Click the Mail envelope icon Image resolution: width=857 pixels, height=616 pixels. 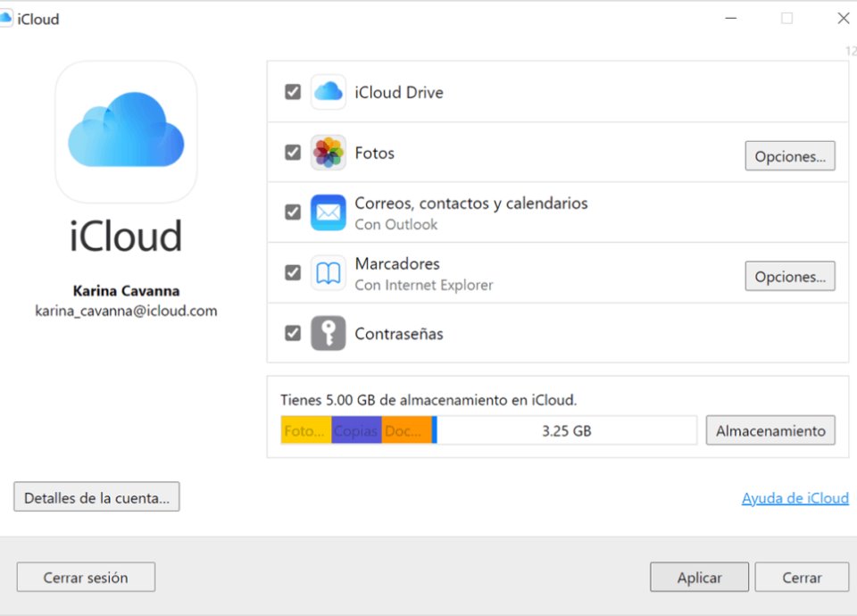328,212
